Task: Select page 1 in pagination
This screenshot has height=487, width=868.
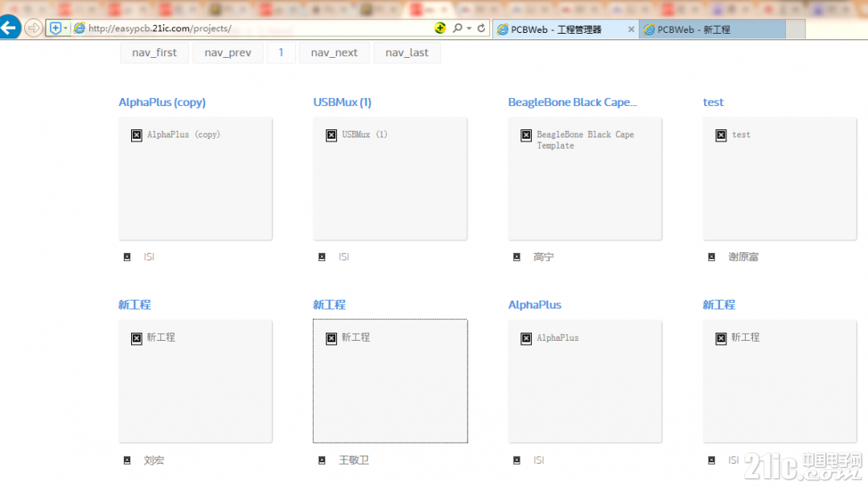Action: click(281, 52)
